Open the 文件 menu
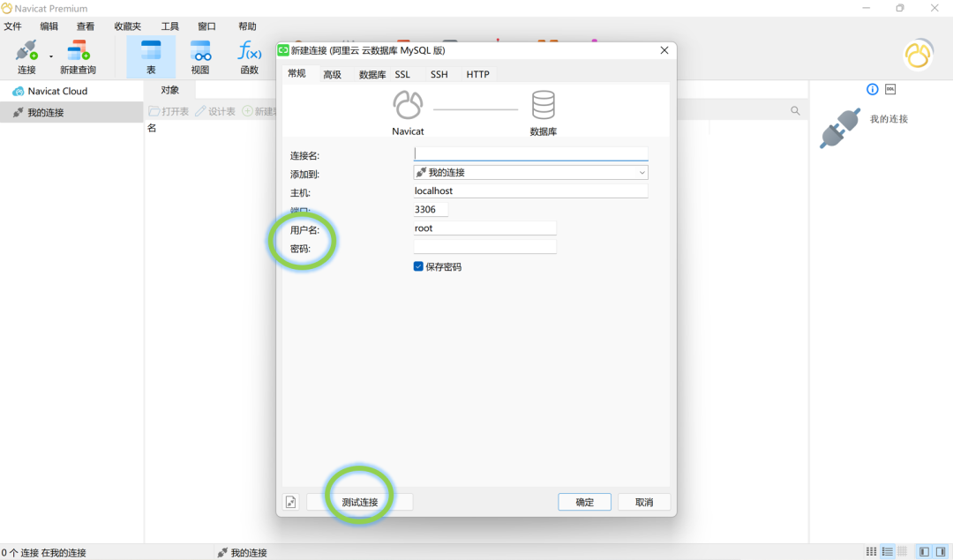This screenshot has width=953, height=560. tap(12, 26)
